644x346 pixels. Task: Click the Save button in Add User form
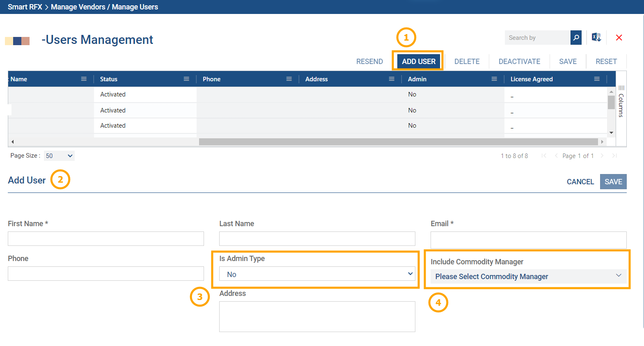[x=613, y=182]
